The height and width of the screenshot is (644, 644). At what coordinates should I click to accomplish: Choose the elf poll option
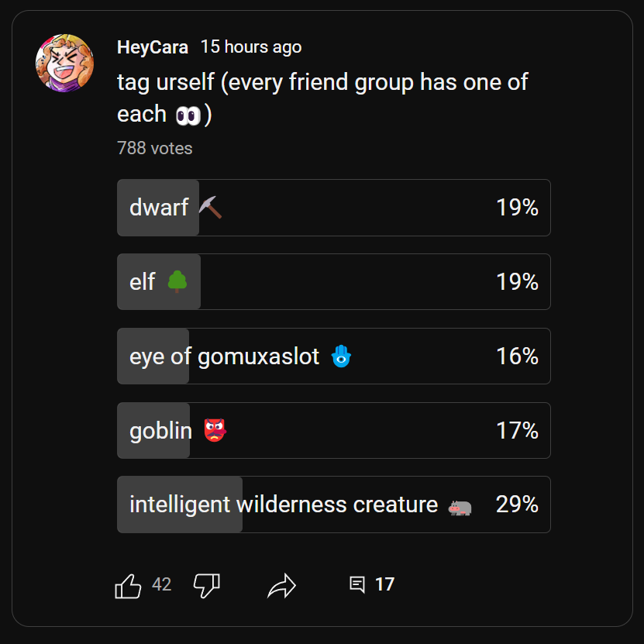333,281
